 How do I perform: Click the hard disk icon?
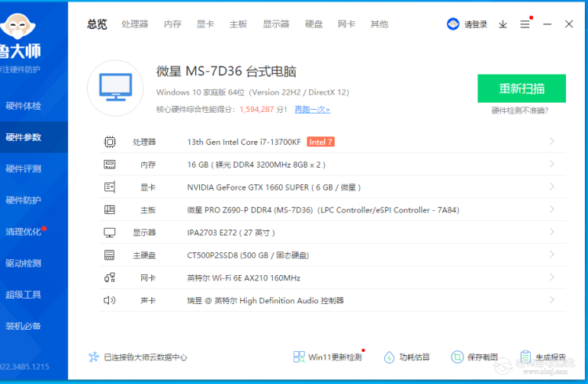tap(110, 255)
